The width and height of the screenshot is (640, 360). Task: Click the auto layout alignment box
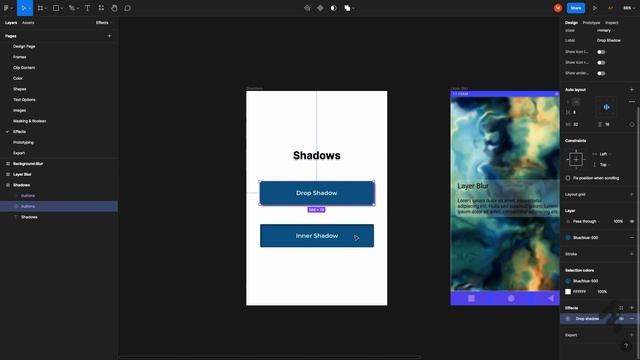click(607, 107)
